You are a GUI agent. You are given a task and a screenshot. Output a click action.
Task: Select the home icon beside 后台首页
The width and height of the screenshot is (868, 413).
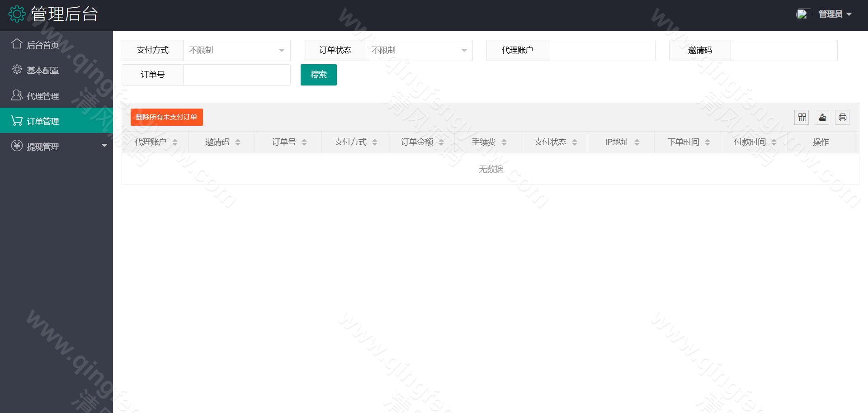click(x=17, y=44)
